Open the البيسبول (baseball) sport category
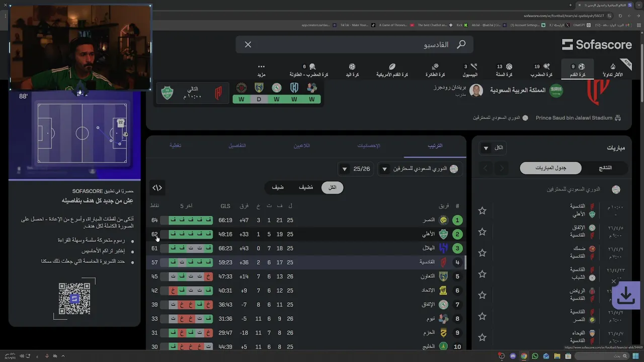644x362 pixels. 470,70
